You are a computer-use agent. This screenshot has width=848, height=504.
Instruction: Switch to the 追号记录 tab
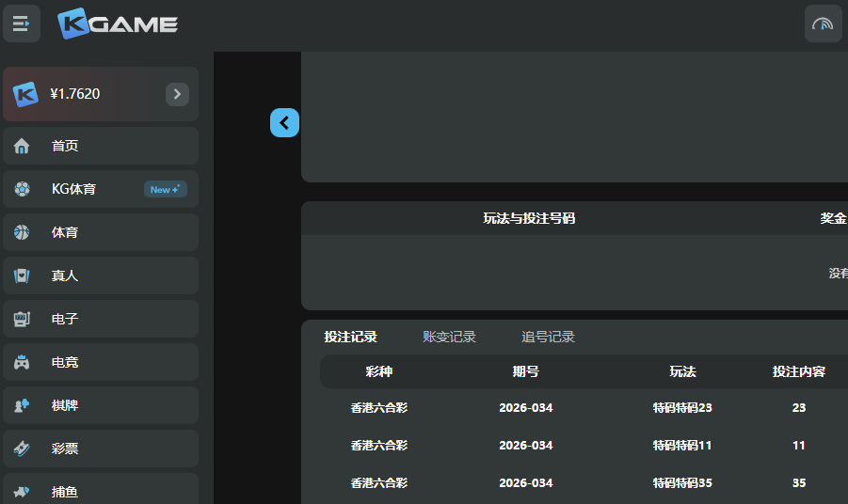[x=548, y=337]
